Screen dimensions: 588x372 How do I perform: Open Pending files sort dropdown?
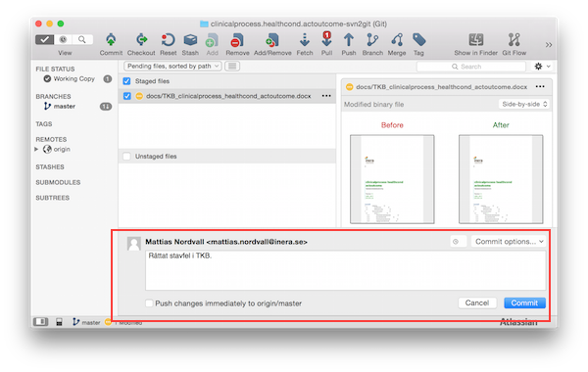pyautogui.click(x=172, y=67)
